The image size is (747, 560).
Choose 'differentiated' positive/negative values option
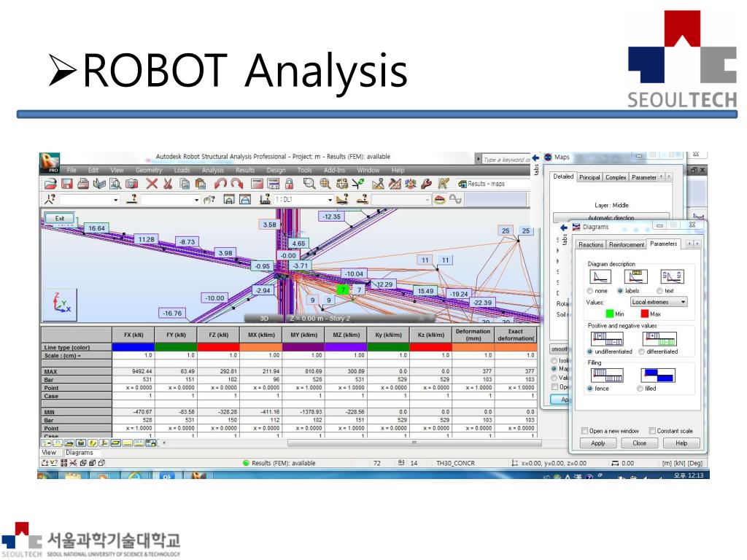(642, 351)
